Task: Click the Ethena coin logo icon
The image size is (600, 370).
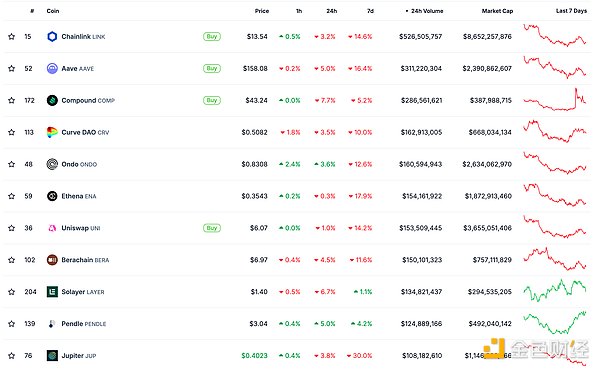Action: [52, 196]
